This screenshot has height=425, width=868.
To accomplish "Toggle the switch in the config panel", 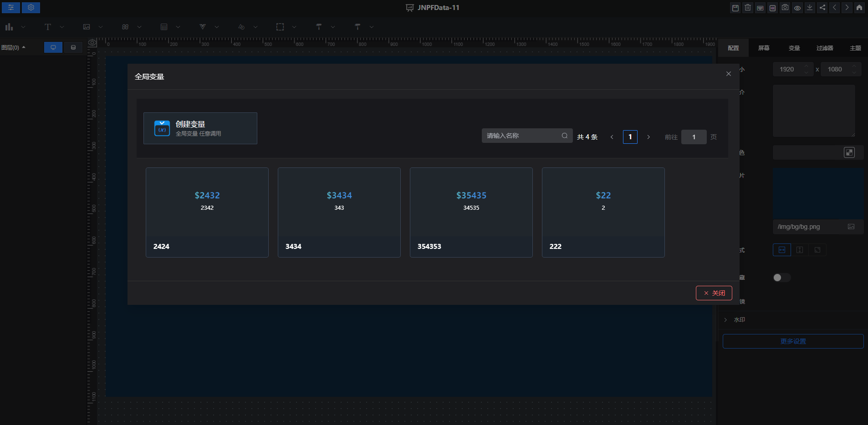I will (x=781, y=278).
